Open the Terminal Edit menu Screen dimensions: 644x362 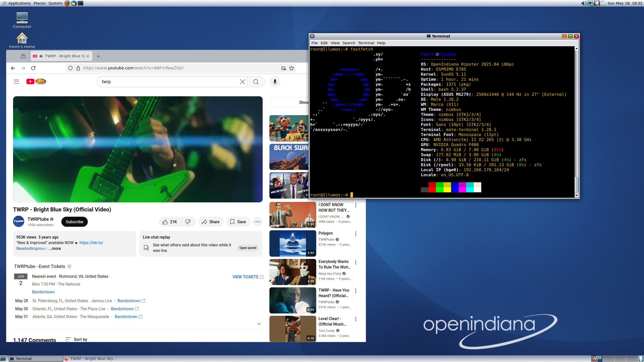[x=324, y=43]
